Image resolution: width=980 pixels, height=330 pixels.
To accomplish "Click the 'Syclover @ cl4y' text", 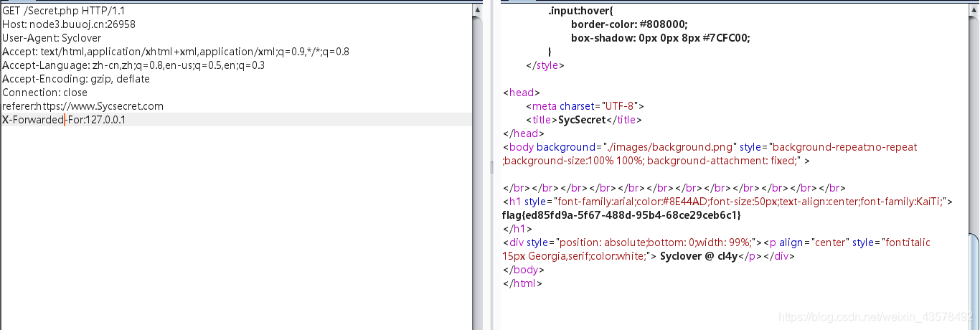I will click(x=699, y=256).
